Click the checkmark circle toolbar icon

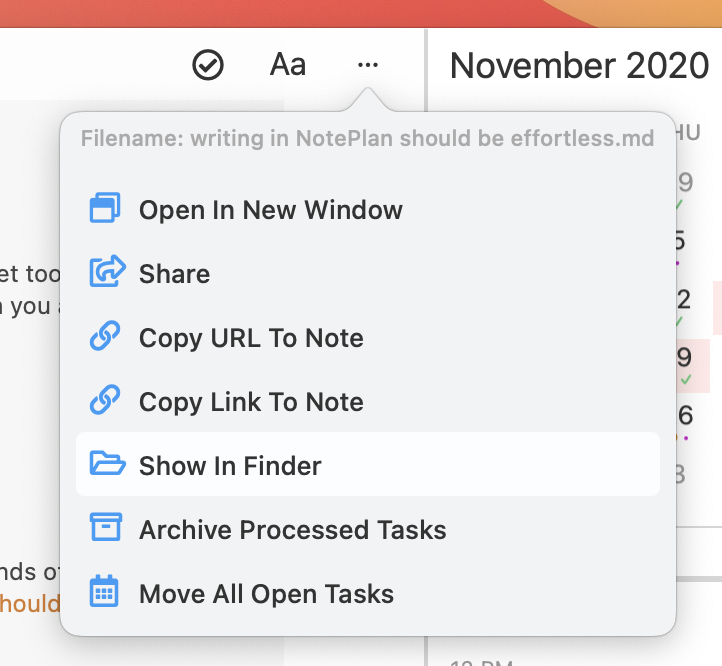[208, 65]
